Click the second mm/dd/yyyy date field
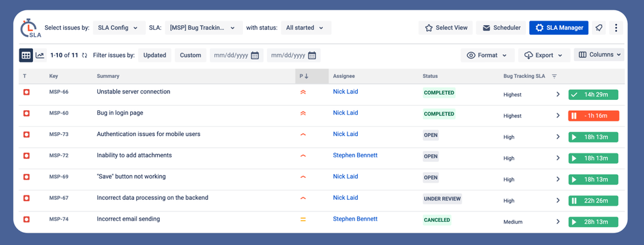This screenshot has width=644, height=245. click(x=294, y=55)
